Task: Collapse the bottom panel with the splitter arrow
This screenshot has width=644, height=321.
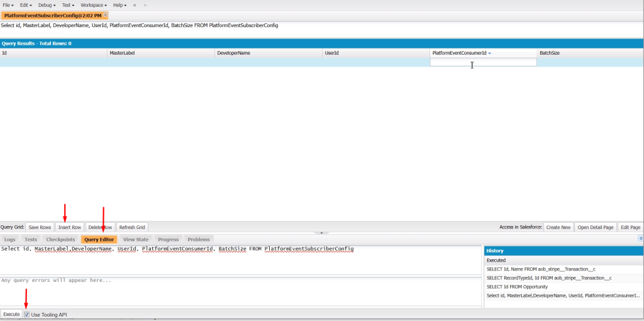Action: (321, 233)
